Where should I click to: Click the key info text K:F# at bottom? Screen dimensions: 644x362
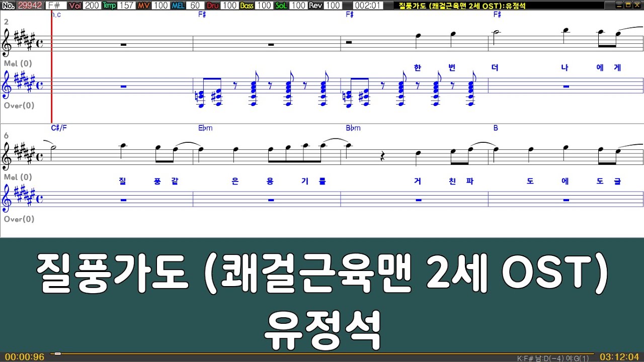pyautogui.click(x=553, y=358)
